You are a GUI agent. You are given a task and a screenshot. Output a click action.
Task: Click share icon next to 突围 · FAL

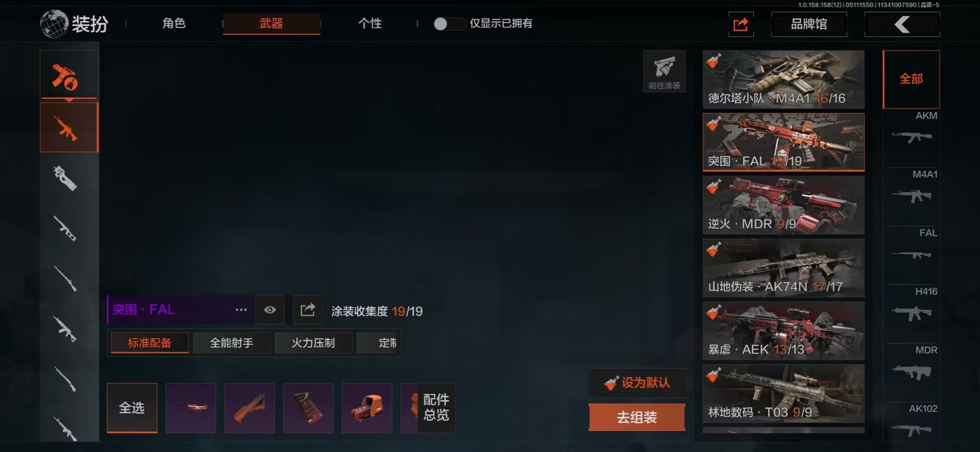click(308, 310)
